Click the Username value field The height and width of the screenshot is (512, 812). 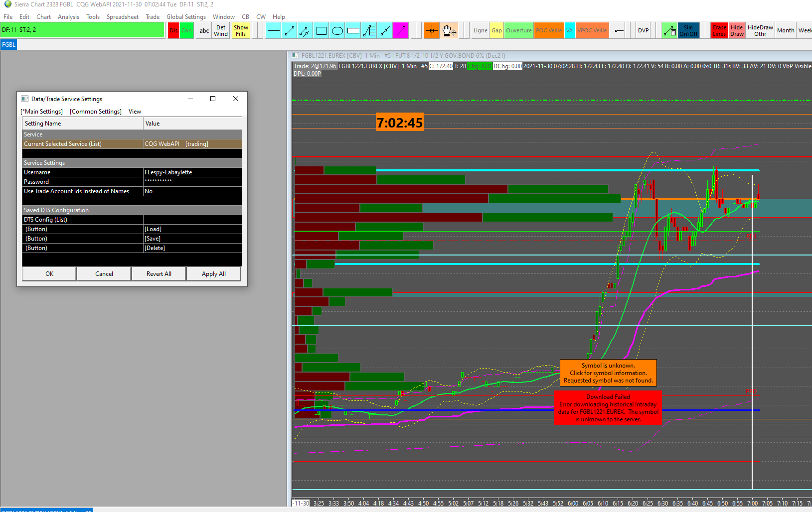click(x=192, y=172)
